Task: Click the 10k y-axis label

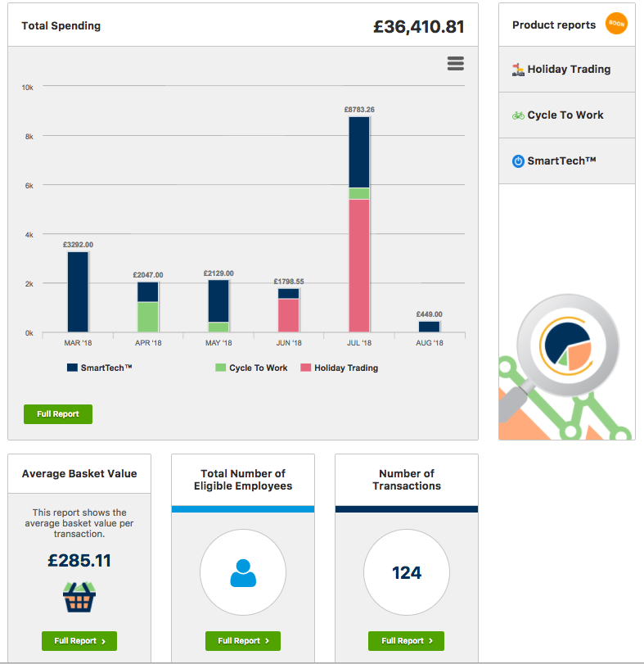Action: point(28,88)
